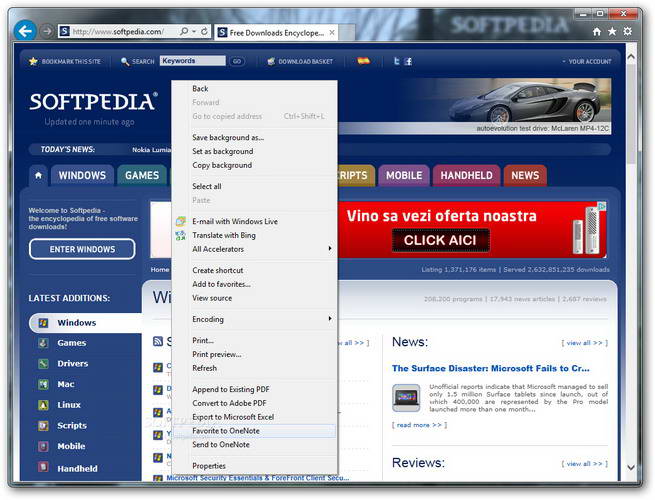
Task: Choose E-mail with Windows Live
Action: pos(255,221)
